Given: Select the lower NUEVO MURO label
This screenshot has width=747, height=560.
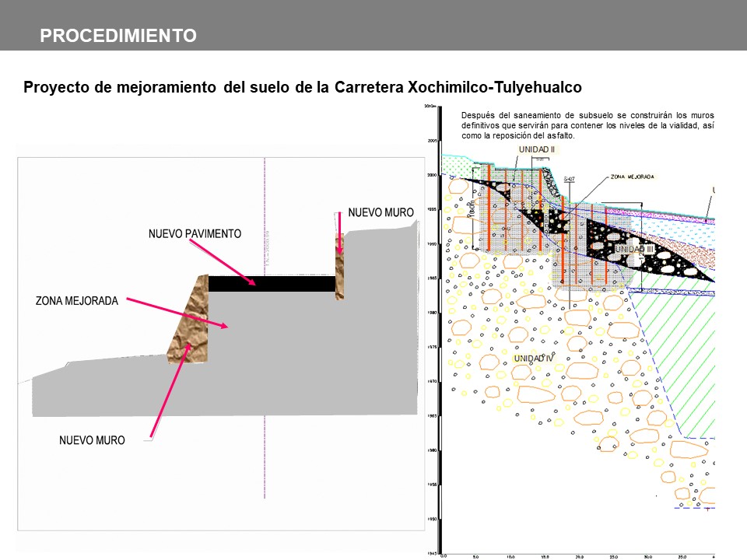Looking at the screenshot, I should point(92,440).
